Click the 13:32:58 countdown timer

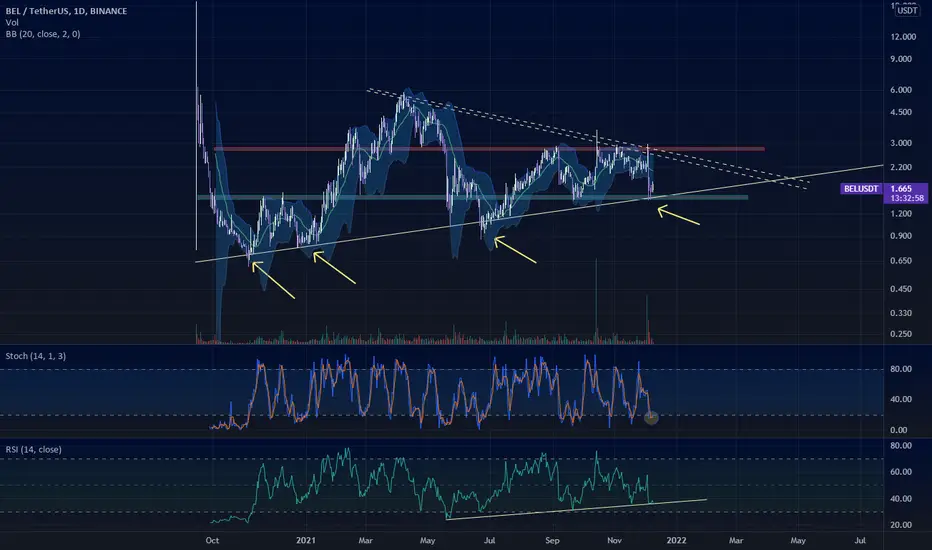pos(906,198)
